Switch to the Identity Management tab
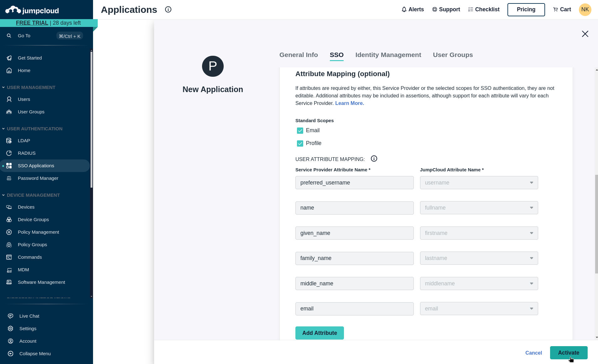This screenshot has height=364, width=598. [388, 55]
